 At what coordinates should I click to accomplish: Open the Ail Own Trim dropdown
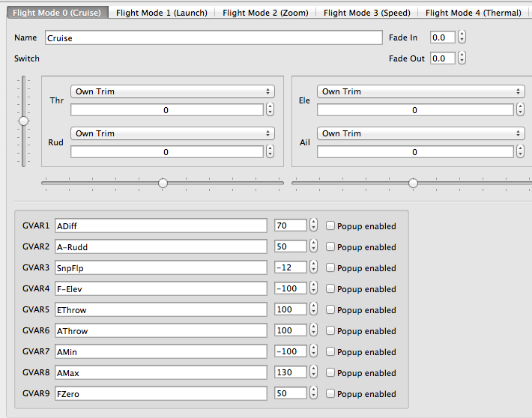(x=420, y=133)
